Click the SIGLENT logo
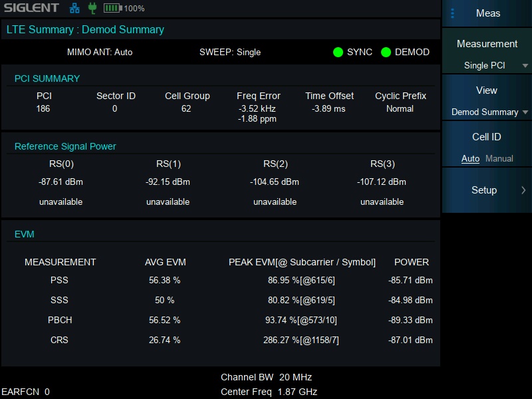The width and height of the screenshot is (532, 399). pyautogui.click(x=32, y=9)
